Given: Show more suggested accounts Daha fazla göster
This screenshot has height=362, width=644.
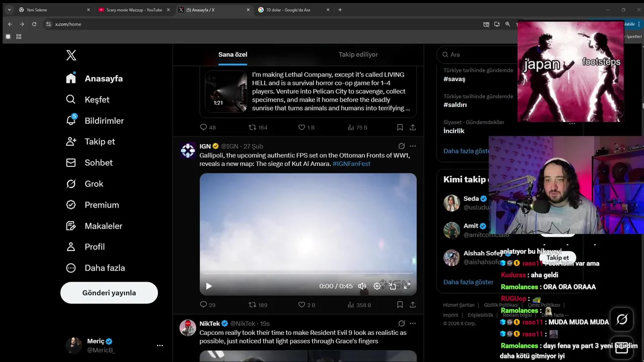Looking at the screenshot, I should (x=468, y=282).
